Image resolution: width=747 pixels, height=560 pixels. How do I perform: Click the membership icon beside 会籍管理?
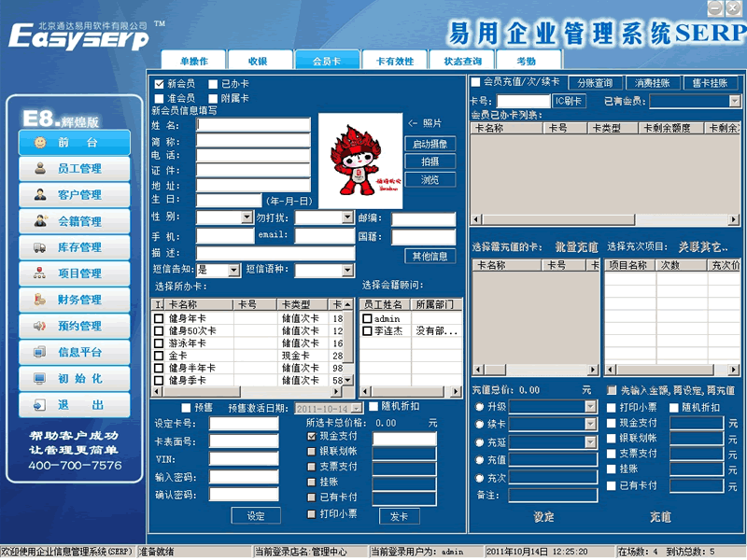tap(40, 221)
